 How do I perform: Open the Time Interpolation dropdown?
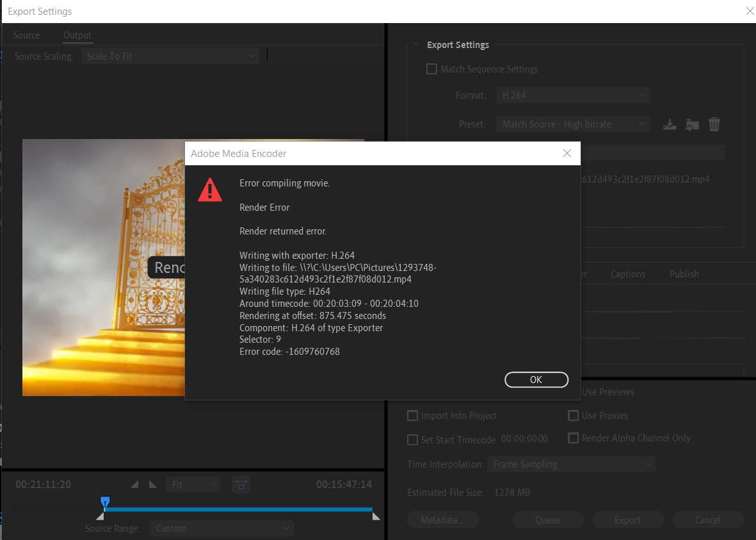(x=570, y=464)
